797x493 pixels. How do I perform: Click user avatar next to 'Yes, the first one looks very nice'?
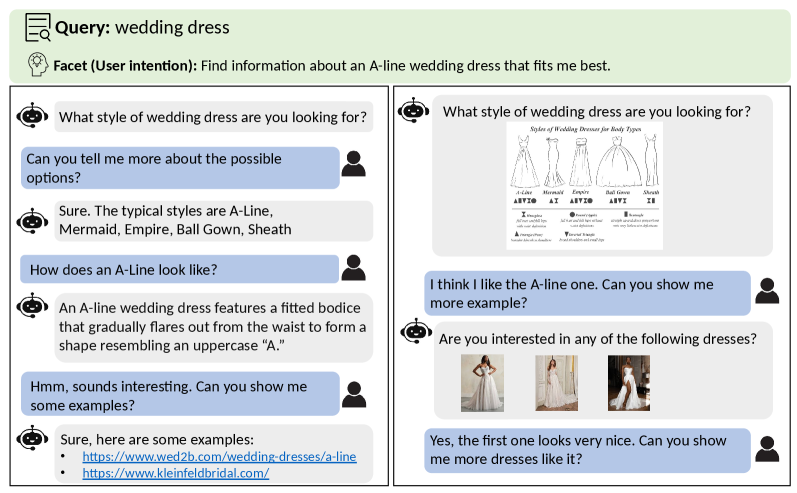click(766, 448)
